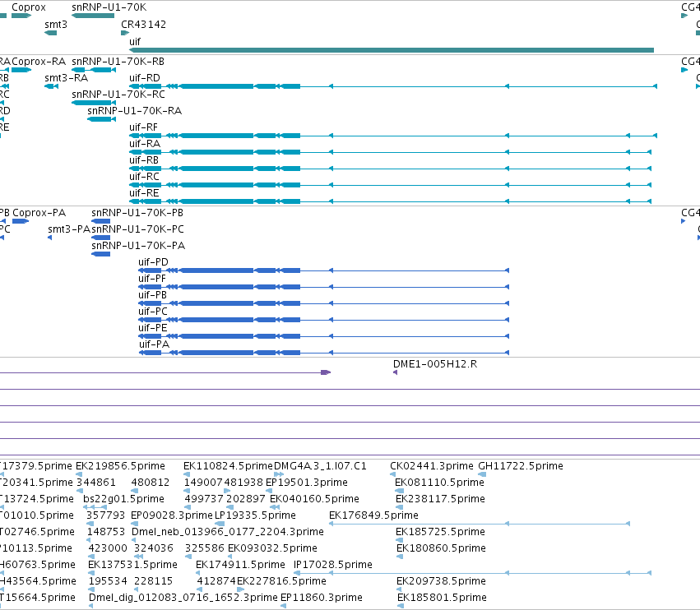Select the uif-PE protein label

coord(153,328)
